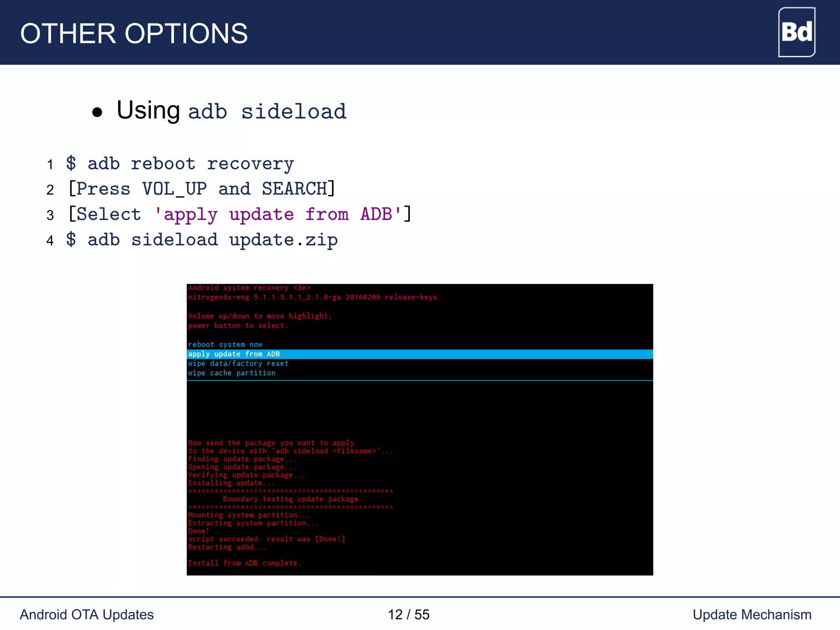
Task: Select 'reboot system now' in recovery menu
Action: 225,345
